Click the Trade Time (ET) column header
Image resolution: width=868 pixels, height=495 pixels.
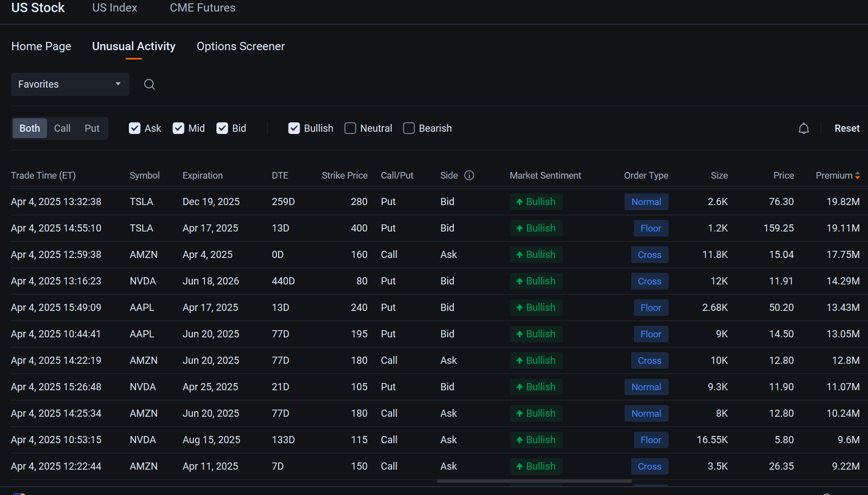(x=44, y=175)
